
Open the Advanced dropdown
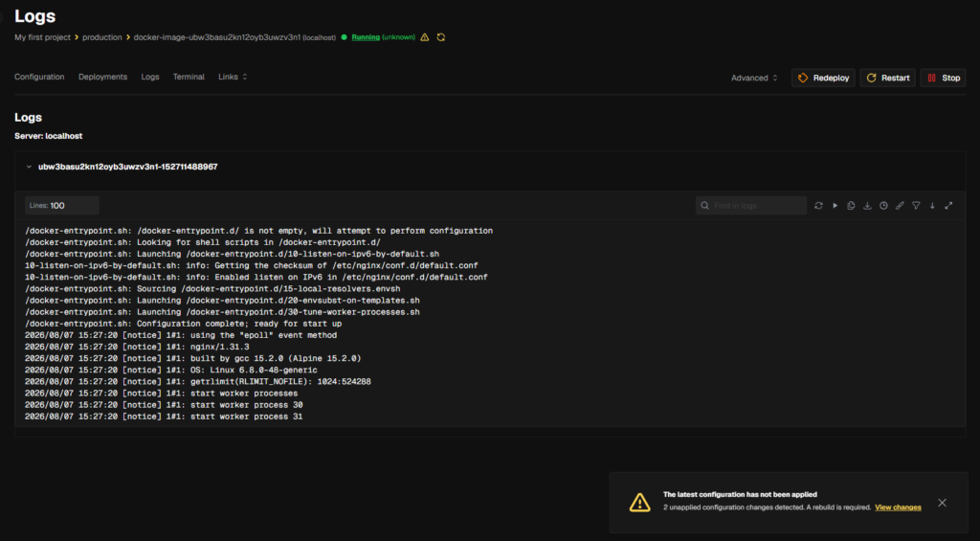coord(754,78)
